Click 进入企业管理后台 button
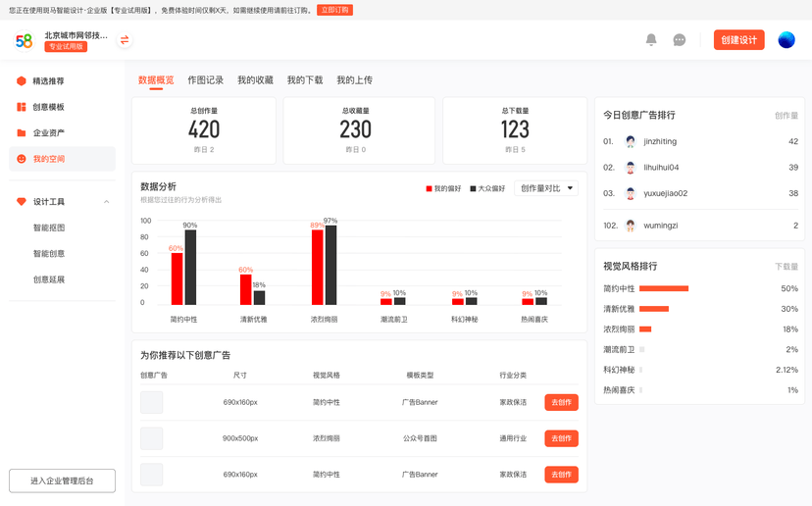812x506 pixels. 62,481
